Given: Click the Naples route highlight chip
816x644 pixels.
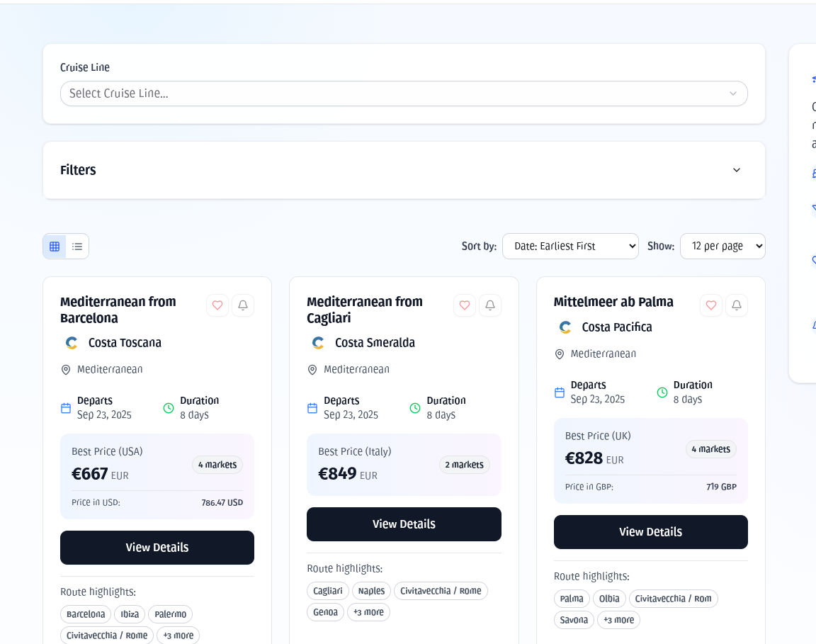Looking at the screenshot, I should (x=372, y=591).
